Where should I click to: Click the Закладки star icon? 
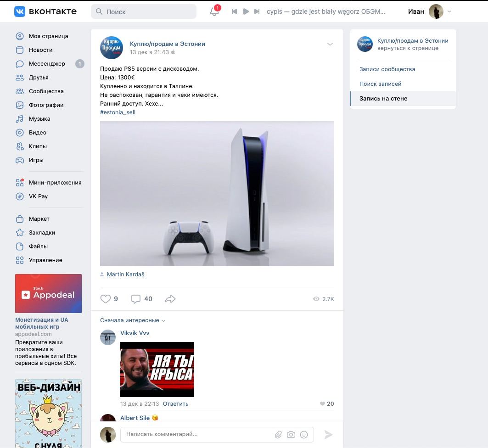pos(20,233)
